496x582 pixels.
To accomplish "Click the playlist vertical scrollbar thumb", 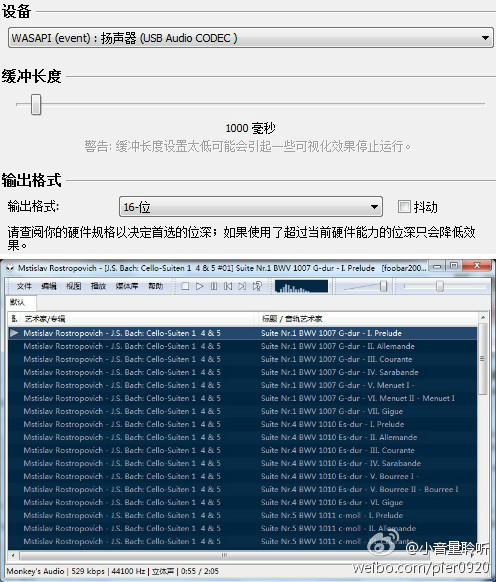I will (x=483, y=359).
